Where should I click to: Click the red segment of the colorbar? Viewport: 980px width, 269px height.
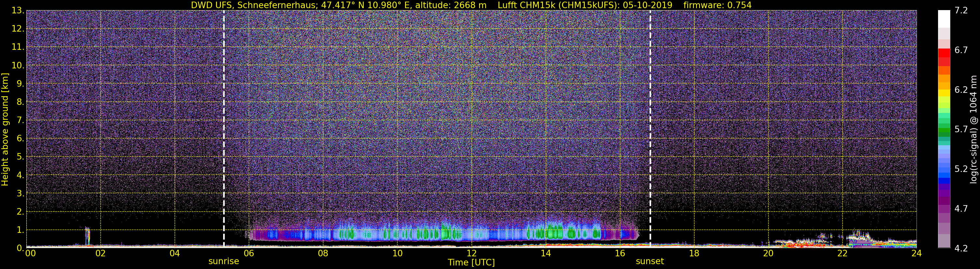944,53
